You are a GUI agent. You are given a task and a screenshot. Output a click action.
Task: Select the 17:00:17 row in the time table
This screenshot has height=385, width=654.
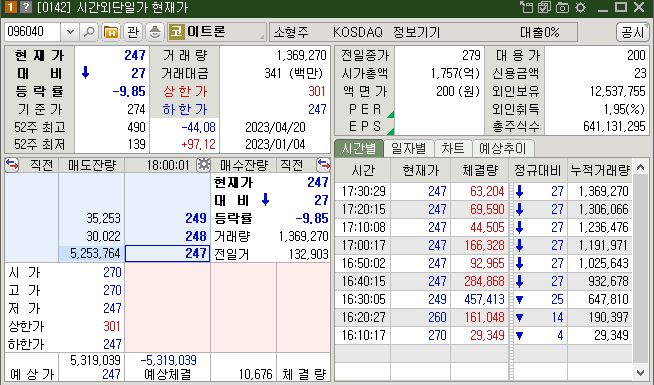(x=484, y=245)
